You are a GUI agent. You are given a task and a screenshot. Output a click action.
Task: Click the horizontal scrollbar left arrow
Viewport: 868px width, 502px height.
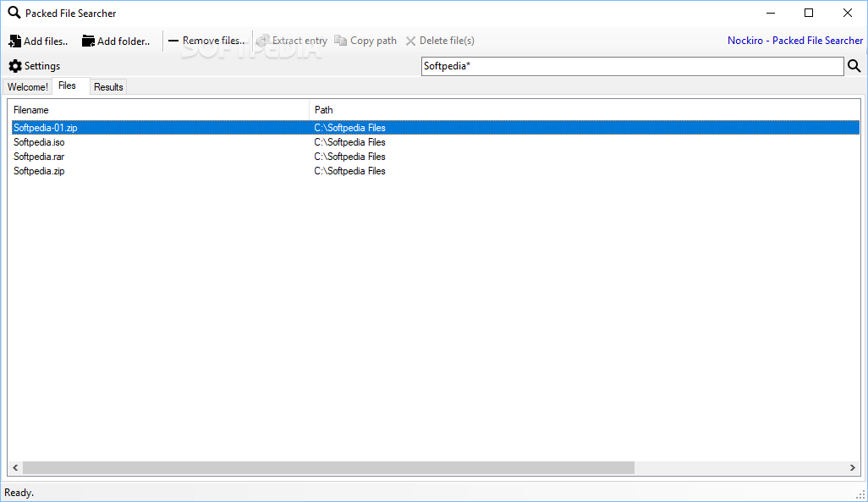[x=15, y=467]
